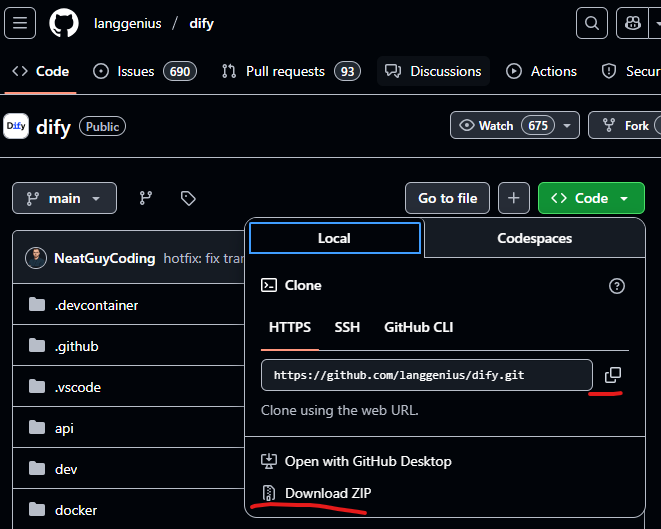Switch to the Code tab
This screenshot has width=661, height=529.
[x=40, y=71]
